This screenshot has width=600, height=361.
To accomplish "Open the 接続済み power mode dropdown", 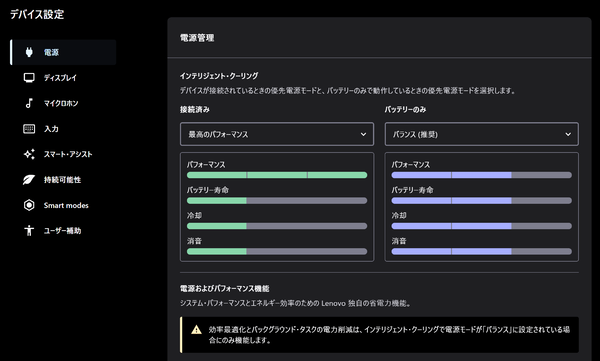I will [x=277, y=134].
